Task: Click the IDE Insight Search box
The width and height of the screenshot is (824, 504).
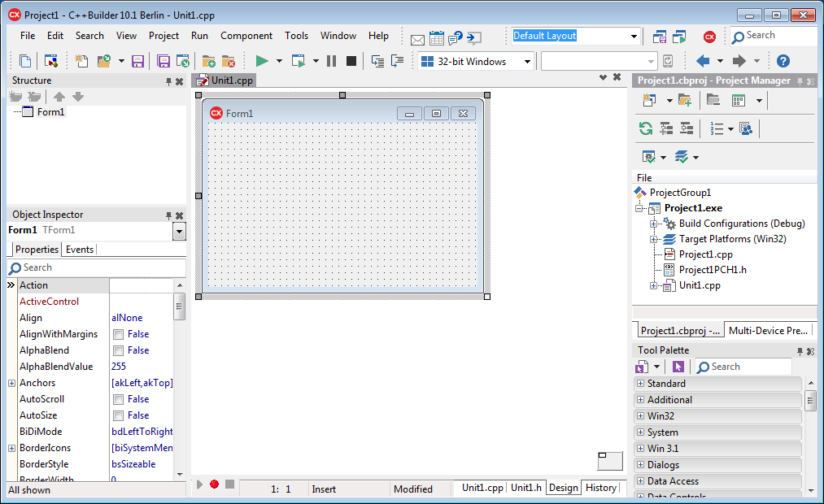Action: pyautogui.click(x=774, y=36)
